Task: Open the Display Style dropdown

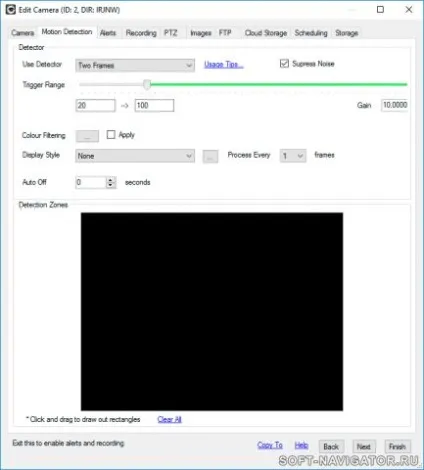Action: pos(135,156)
